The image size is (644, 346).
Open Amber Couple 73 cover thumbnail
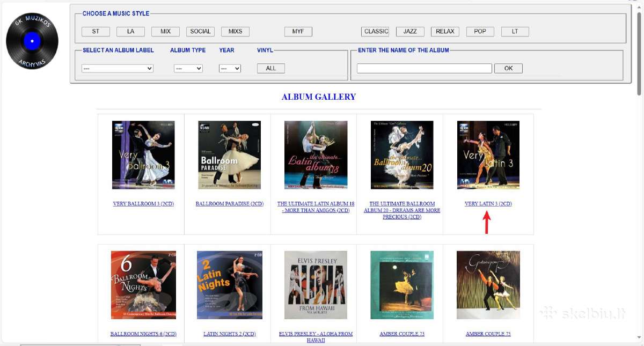click(x=402, y=285)
